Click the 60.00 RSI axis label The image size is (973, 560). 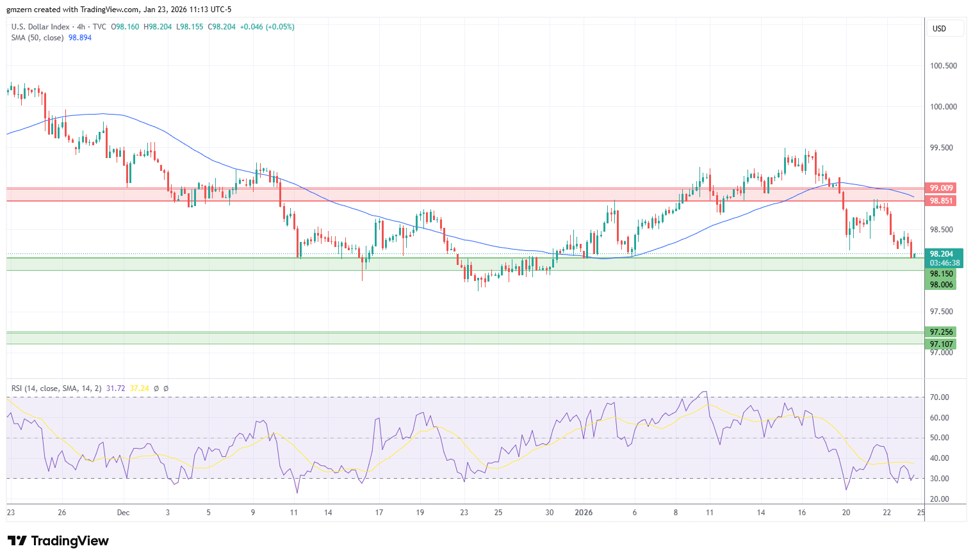(940, 418)
